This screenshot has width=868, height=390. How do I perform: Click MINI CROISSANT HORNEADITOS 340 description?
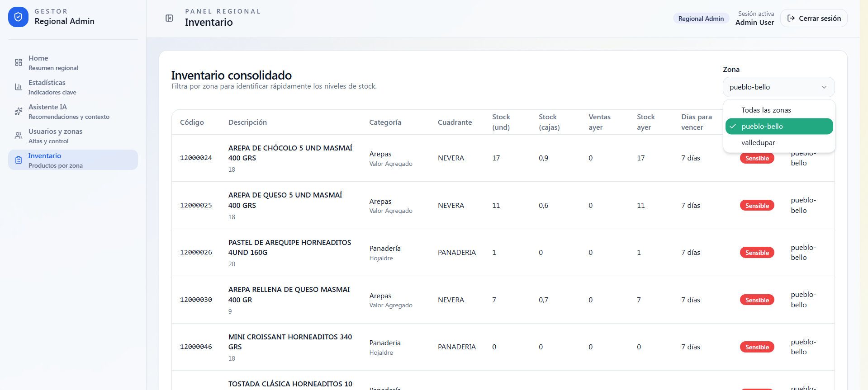(290, 342)
